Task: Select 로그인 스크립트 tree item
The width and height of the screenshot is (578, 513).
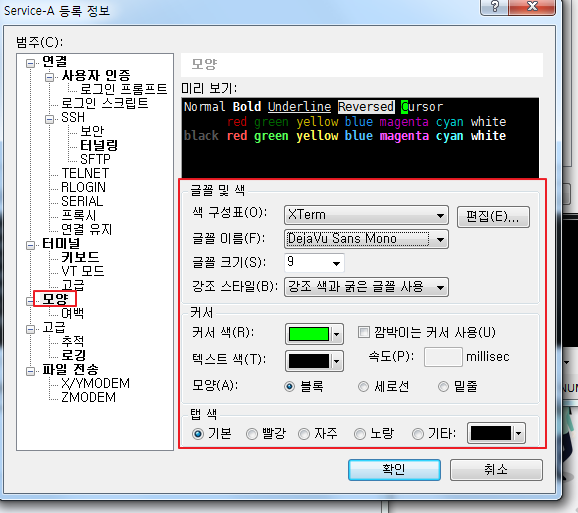Action: (105, 103)
